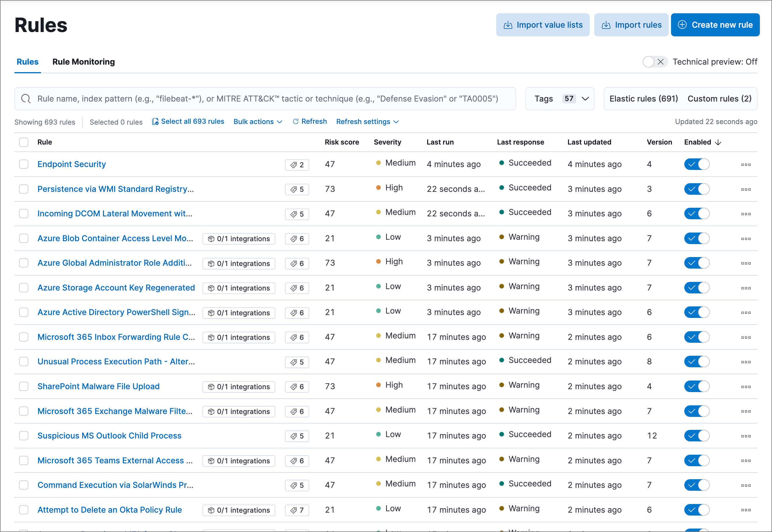Screen dimensions: 772x532
Task: Turn off the Suspicious MS Outlook Child Process rule
Action: point(697,436)
